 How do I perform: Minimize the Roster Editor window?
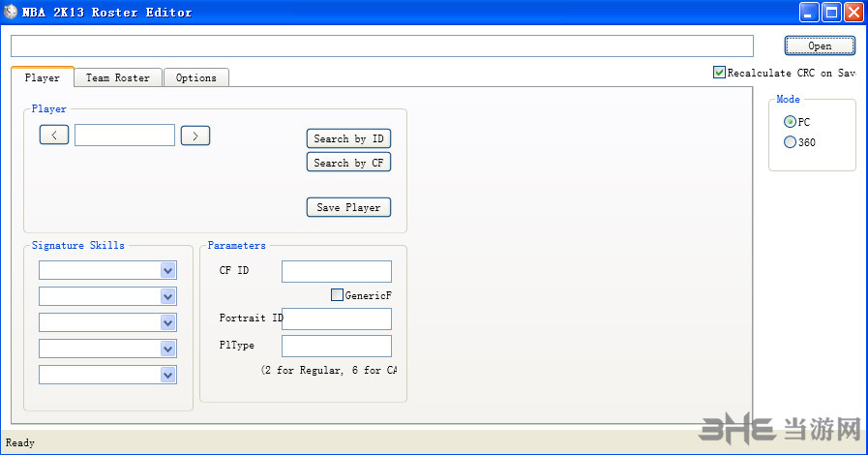[x=809, y=12]
